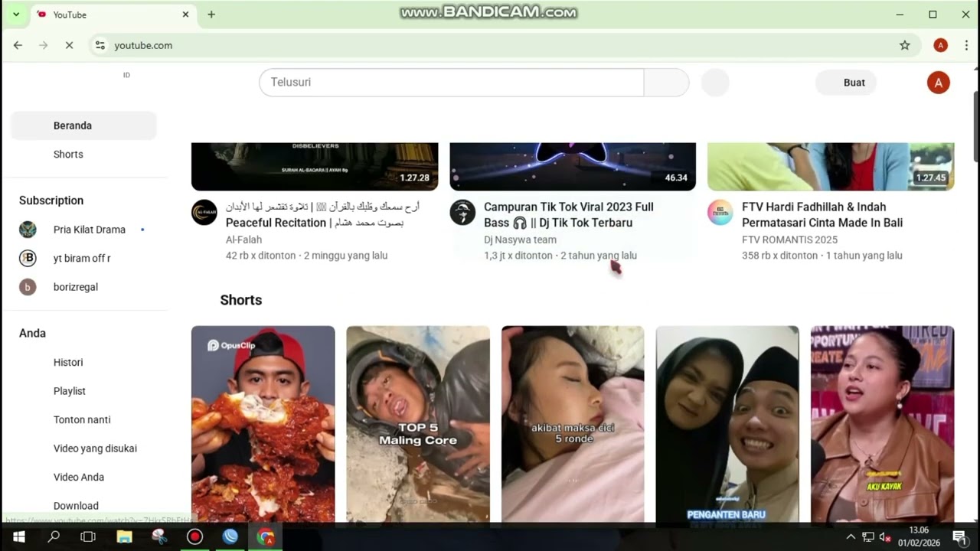The height and width of the screenshot is (551, 980).
Task: Unmute the volume tray icon
Action: pyautogui.click(x=886, y=536)
